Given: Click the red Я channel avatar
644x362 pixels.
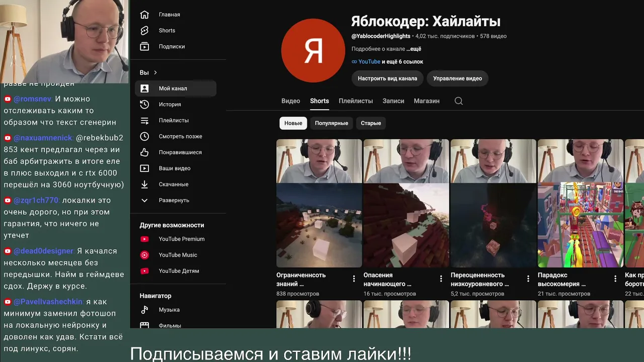Looking at the screenshot, I should 313,50.
